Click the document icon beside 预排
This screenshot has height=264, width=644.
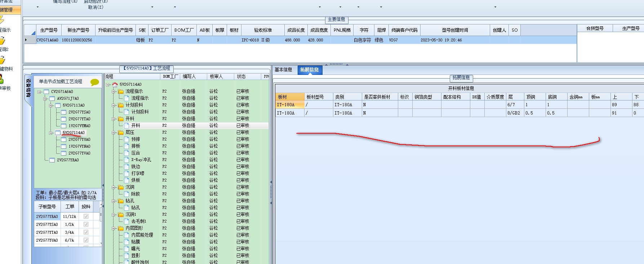(x=126, y=139)
